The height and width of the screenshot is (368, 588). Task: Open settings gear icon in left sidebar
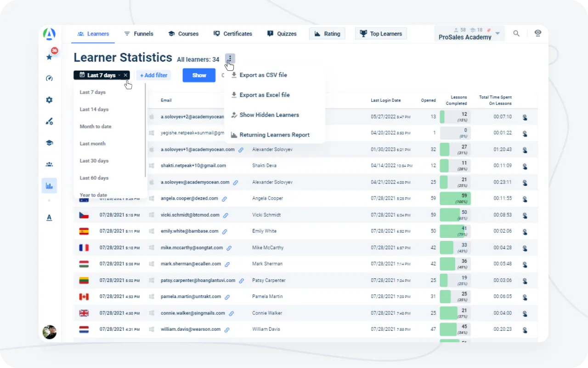(x=50, y=100)
